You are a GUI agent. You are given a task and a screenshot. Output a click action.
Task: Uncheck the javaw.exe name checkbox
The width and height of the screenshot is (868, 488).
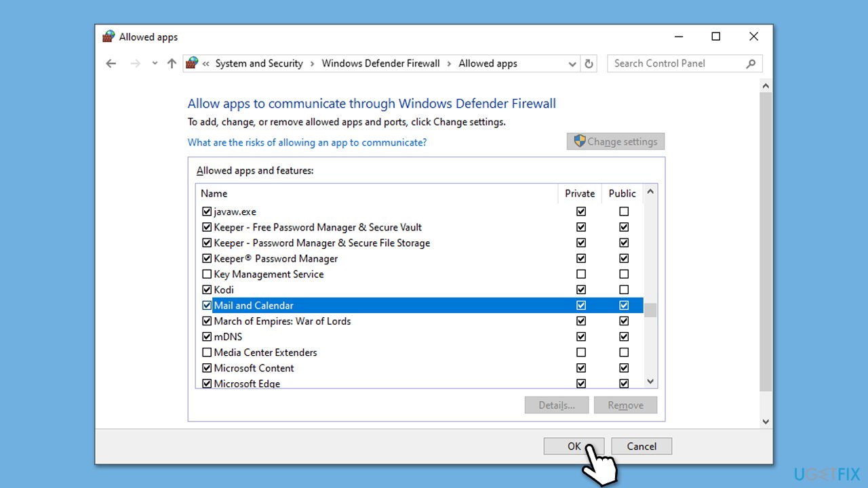207,211
